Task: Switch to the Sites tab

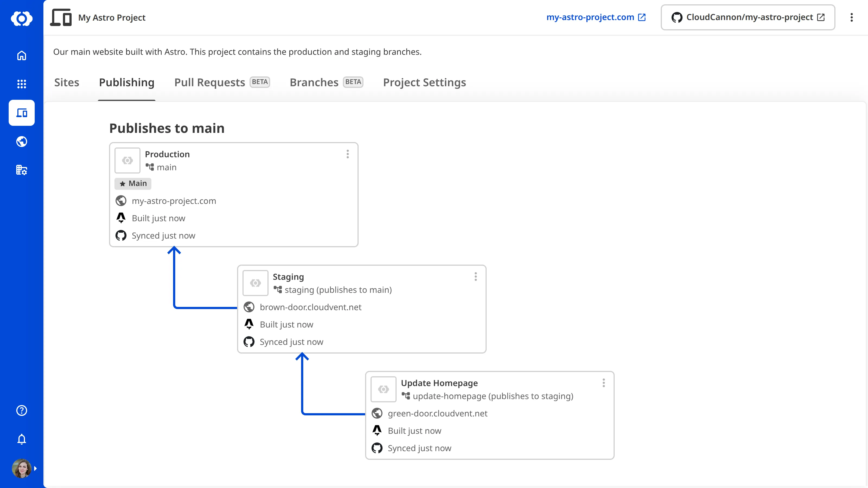Action: (x=67, y=82)
